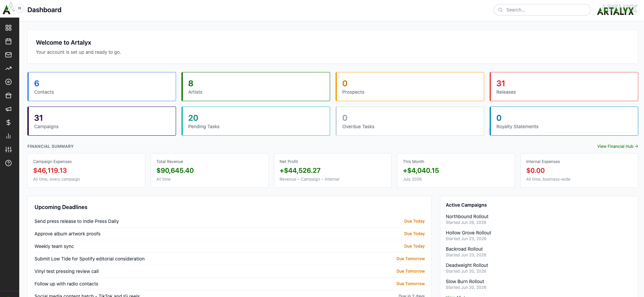Click the search magnifier icon

(x=500, y=10)
